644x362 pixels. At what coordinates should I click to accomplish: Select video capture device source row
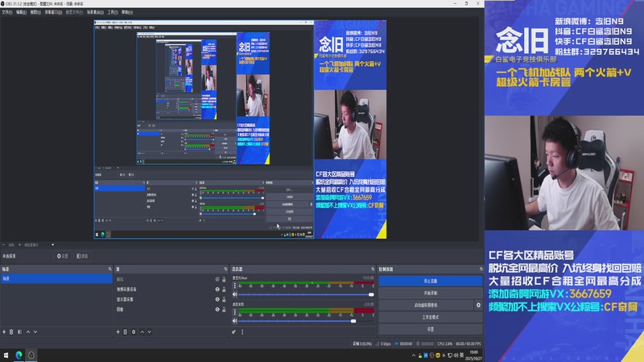coord(171,290)
